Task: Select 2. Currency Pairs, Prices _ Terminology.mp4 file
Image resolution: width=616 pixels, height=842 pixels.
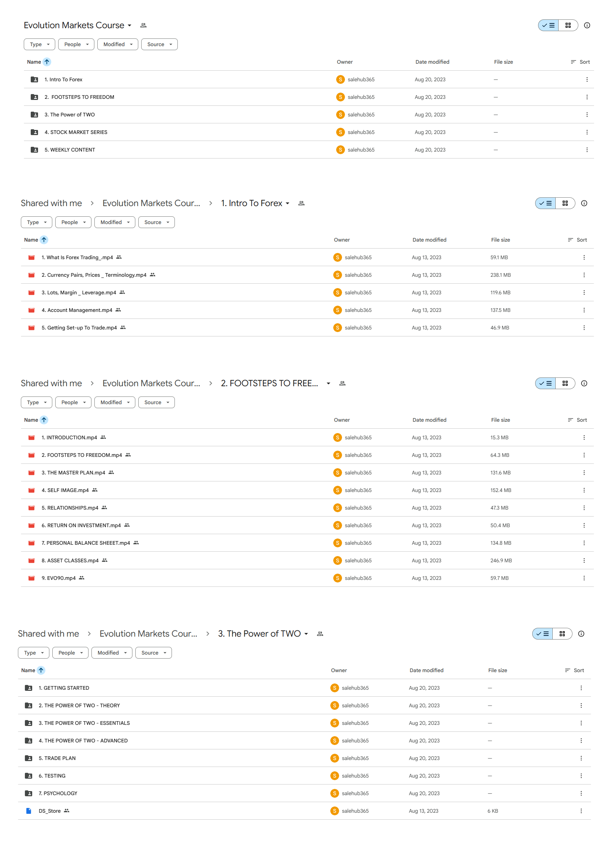Action: 307,275
